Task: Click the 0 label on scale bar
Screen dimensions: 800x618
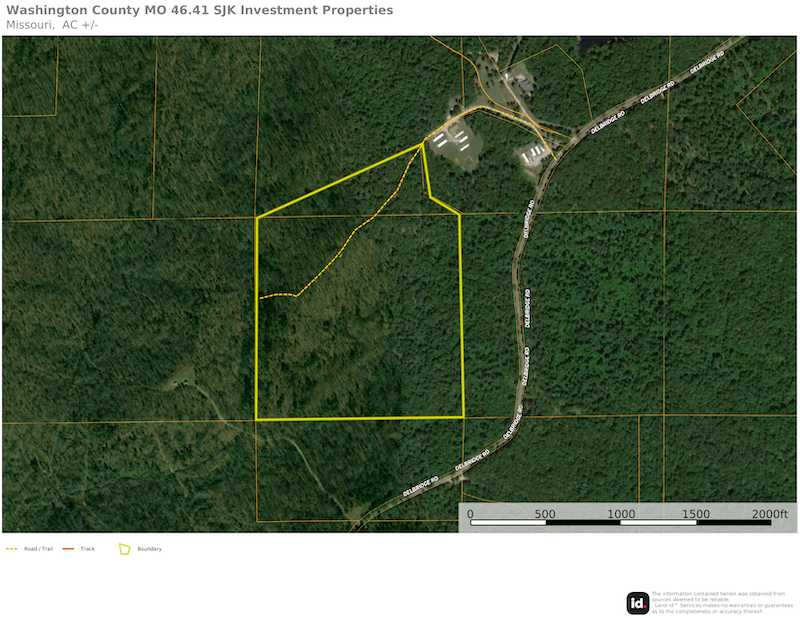Action: pyautogui.click(x=470, y=513)
